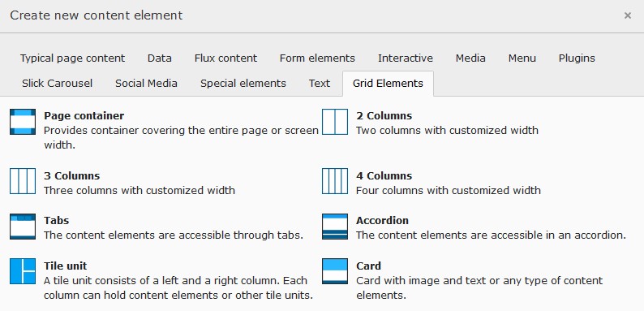
Task: Switch to the Media tab
Action: click(x=470, y=58)
